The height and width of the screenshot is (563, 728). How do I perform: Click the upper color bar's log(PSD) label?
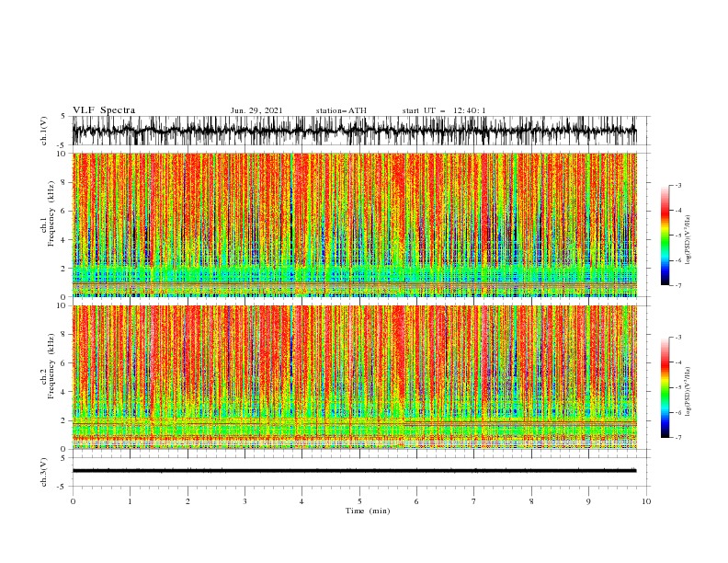pos(688,240)
